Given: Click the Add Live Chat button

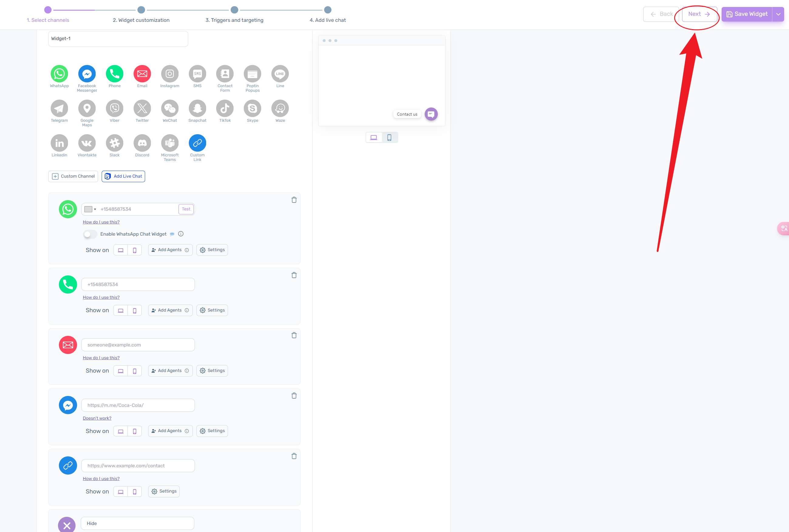Looking at the screenshot, I should (x=123, y=176).
